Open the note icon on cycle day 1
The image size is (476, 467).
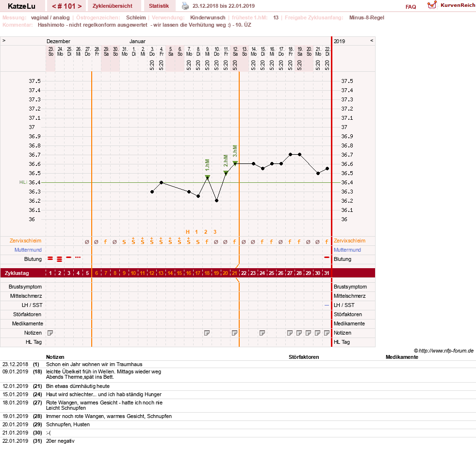coord(50,333)
